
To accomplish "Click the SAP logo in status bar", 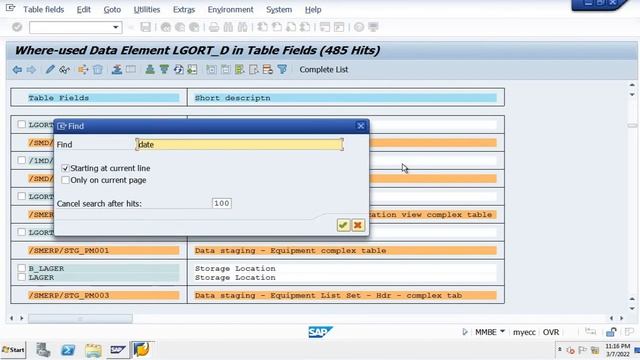I will pos(320,332).
